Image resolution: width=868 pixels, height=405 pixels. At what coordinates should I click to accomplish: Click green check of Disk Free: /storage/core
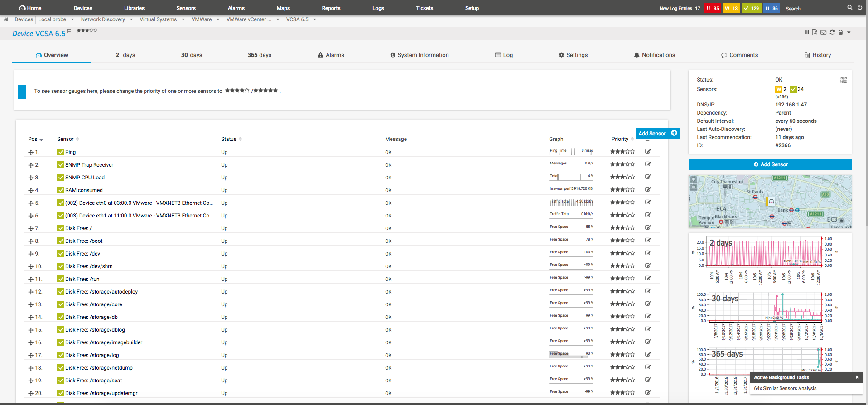[x=61, y=304]
